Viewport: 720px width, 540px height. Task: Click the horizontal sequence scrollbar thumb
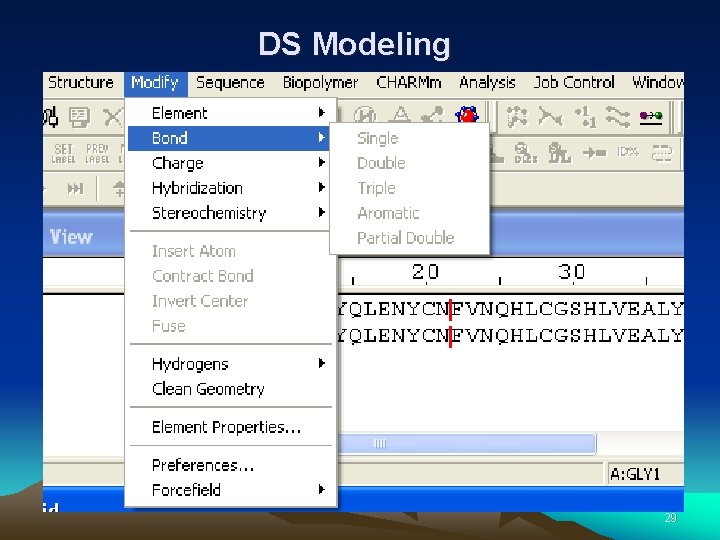tap(467, 444)
